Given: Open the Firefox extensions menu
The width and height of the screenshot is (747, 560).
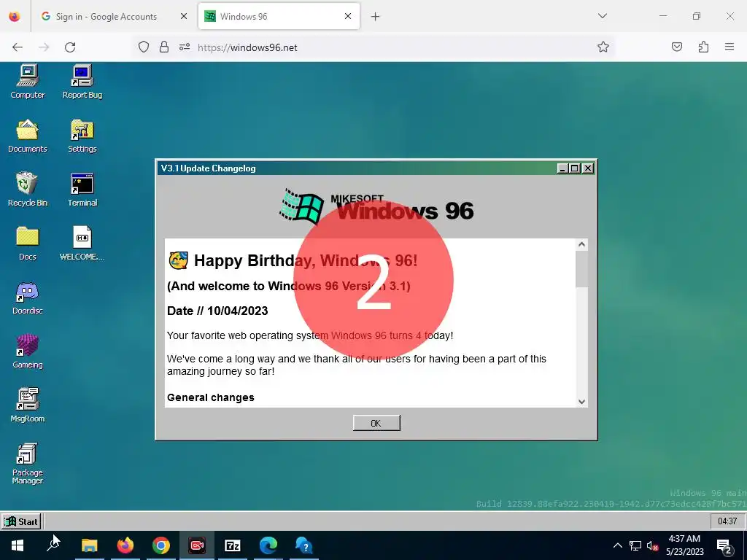Looking at the screenshot, I should (x=703, y=47).
